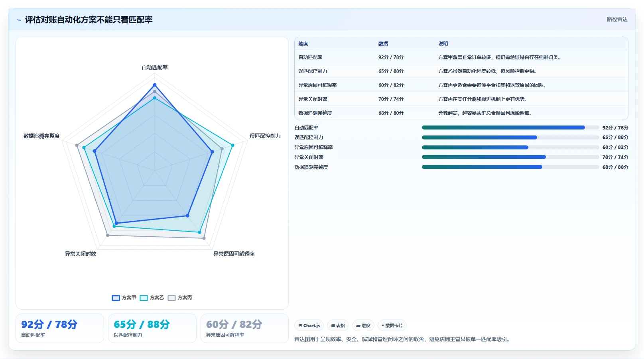Click the 自动匹配率 progress bar

[510, 128]
